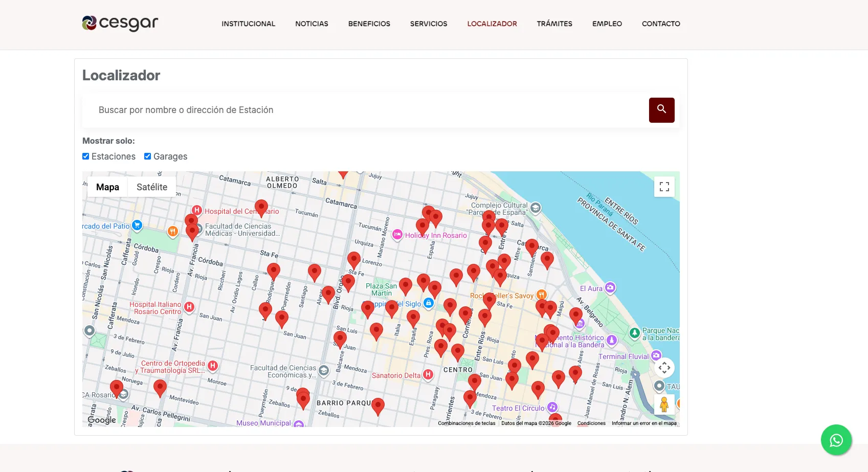The width and height of the screenshot is (868, 472).
Task: Click the 'Mostrar solo:' label
Action: [108, 141]
